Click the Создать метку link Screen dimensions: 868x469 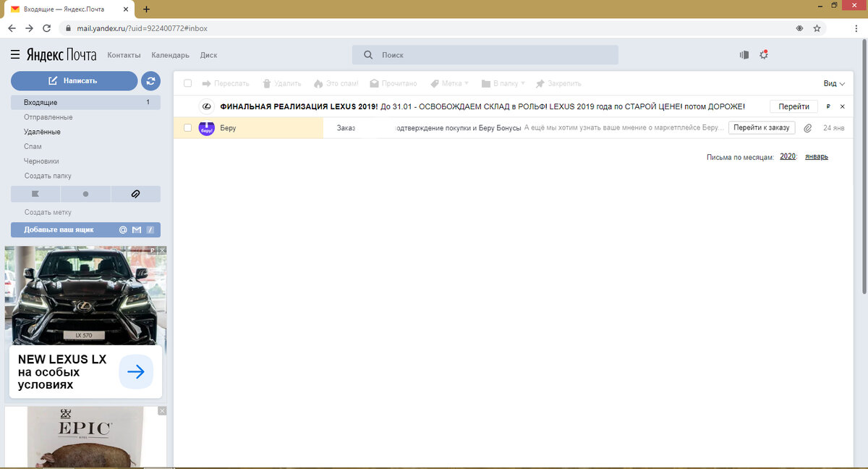(48, 213)
